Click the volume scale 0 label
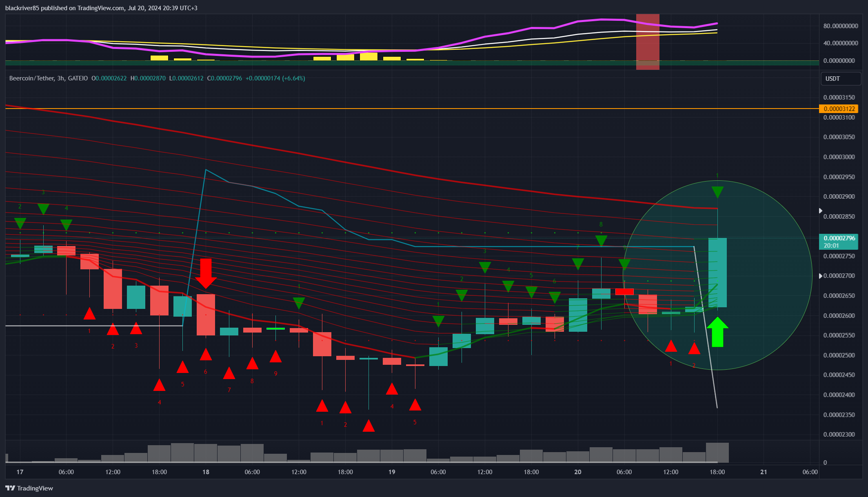 (825, 463)
